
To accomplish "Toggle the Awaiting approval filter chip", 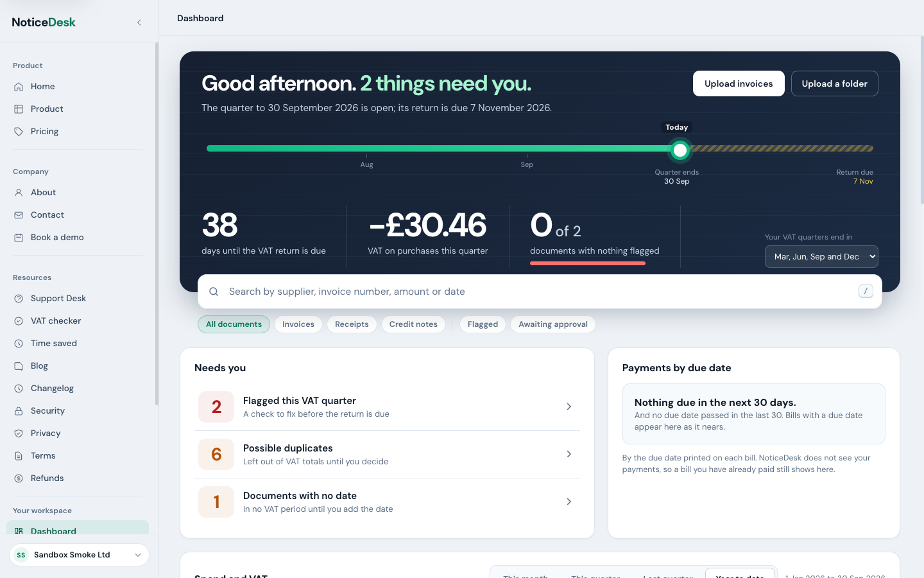I will pos(553,324).
